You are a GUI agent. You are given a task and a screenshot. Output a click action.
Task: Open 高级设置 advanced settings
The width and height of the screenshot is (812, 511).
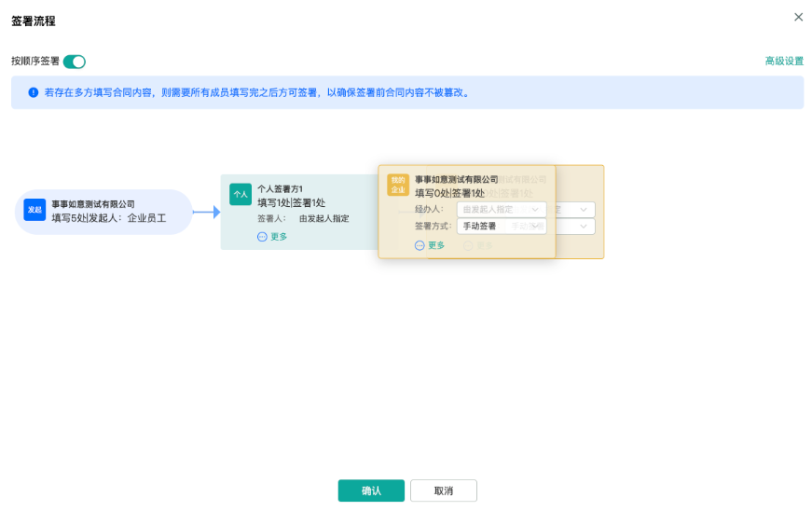click(784, 62)
